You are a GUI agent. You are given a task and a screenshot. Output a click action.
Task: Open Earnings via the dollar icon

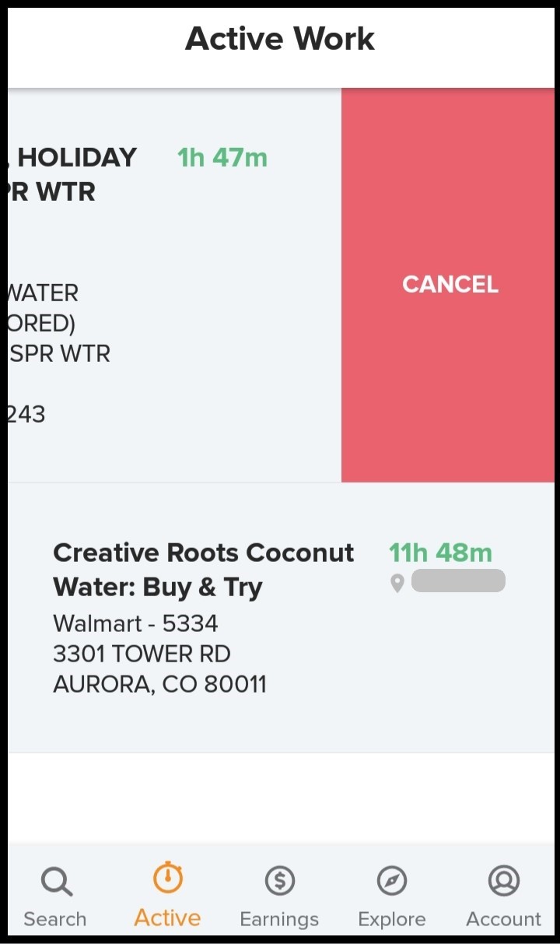(x=279, y=881)
